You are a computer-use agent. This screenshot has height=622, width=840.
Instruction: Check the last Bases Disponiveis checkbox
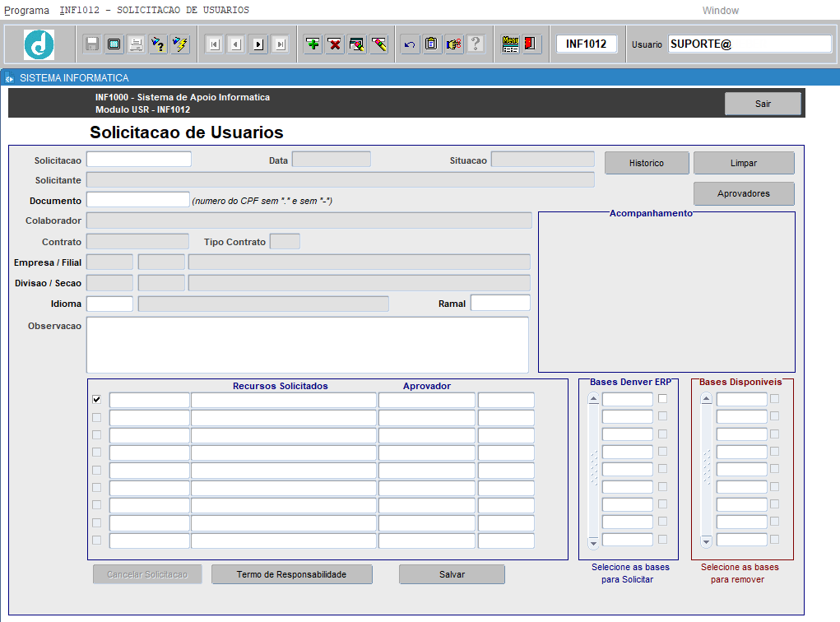pos(775,540)
